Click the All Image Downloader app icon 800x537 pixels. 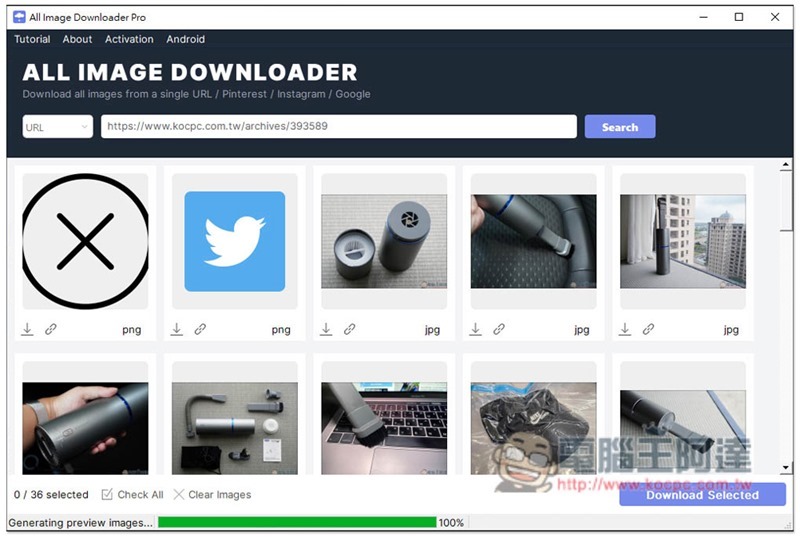click(x=19, y=17)
